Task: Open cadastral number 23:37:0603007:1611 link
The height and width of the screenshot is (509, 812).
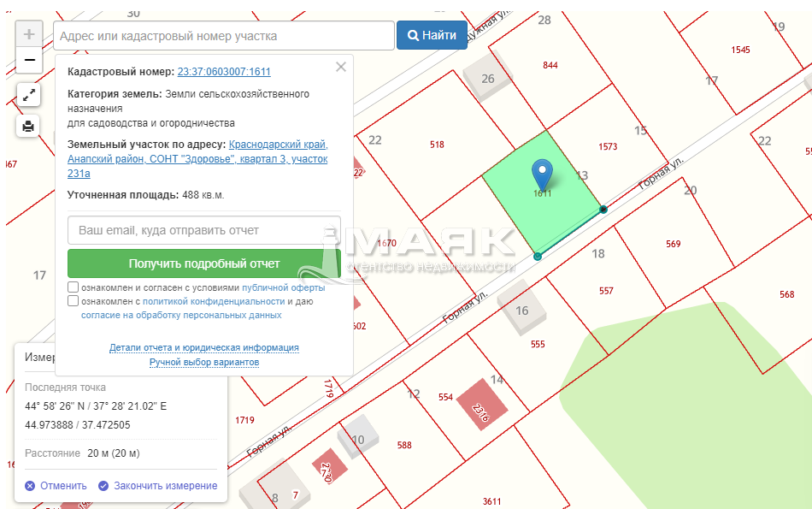Action: (x=224, y=73)
